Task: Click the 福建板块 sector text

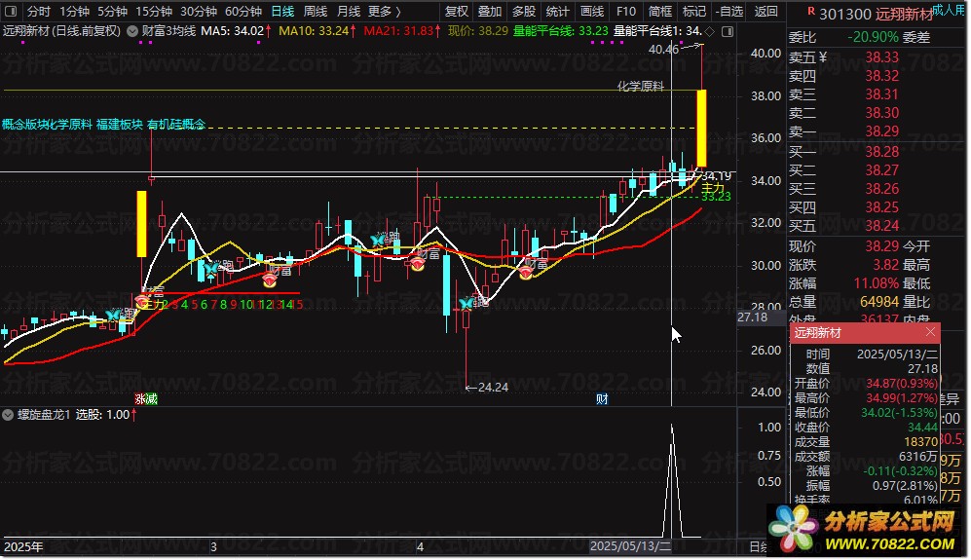Action: click(x=120, y=125)
